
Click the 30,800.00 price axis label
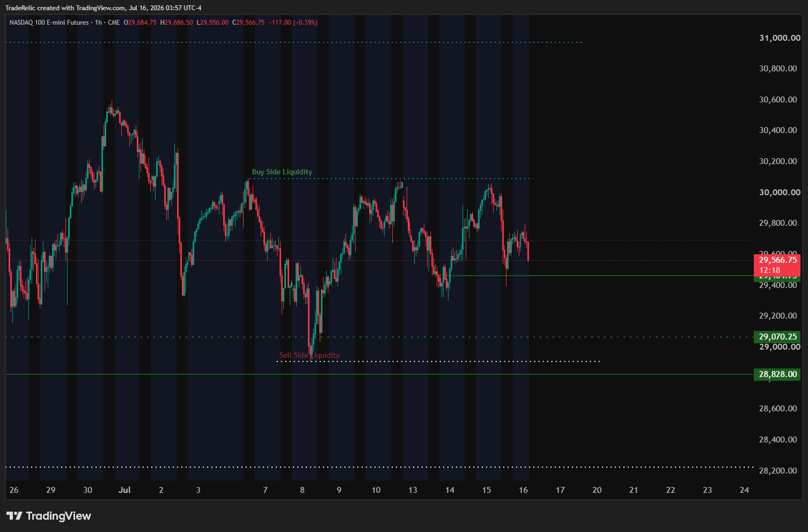[778, 69]
